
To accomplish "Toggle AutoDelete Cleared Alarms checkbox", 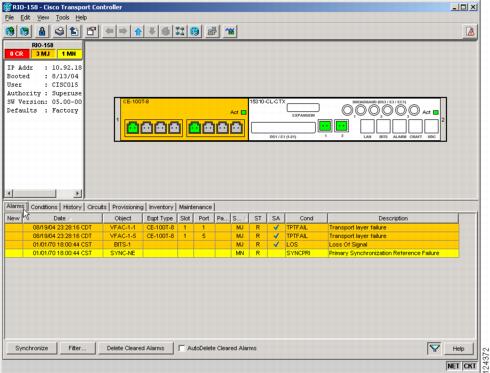I will pyautogui.click(x=182, y=348).
